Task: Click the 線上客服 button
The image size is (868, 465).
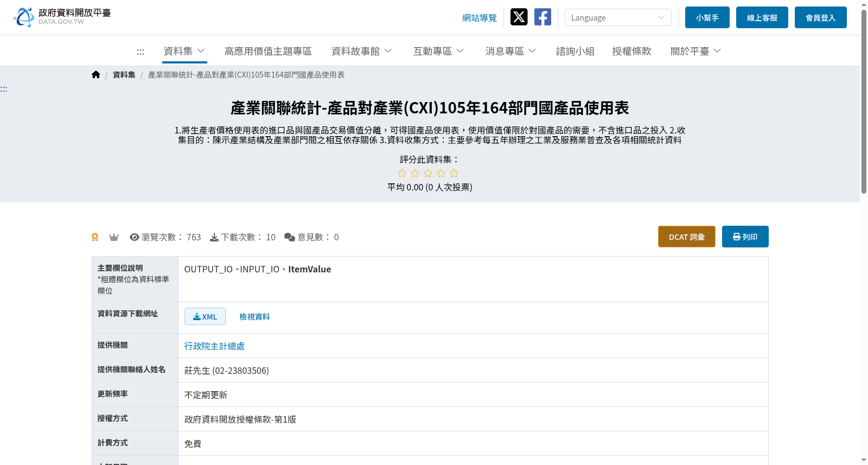Action: (x=762, y=17)
